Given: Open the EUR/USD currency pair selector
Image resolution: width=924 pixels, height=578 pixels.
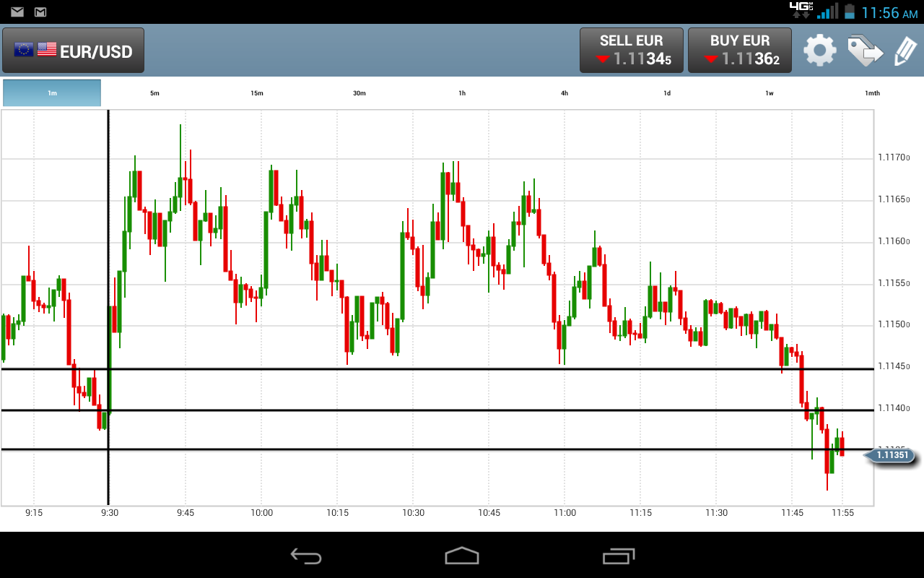Looking at the screenshot, I should coord(73,51).
